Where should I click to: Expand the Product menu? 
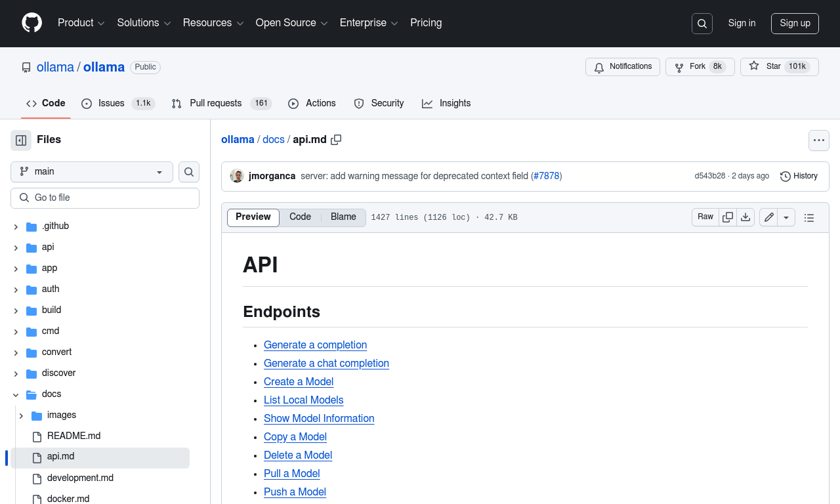point(81,23)
